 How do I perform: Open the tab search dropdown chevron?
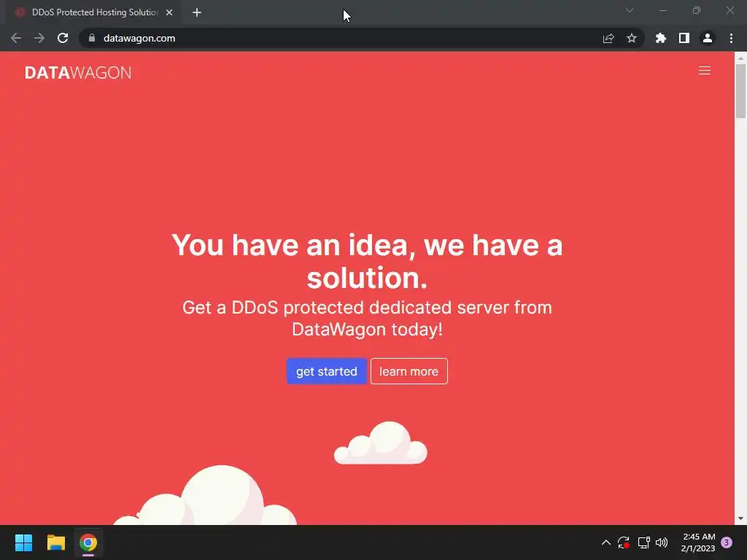tap(629, 10)
